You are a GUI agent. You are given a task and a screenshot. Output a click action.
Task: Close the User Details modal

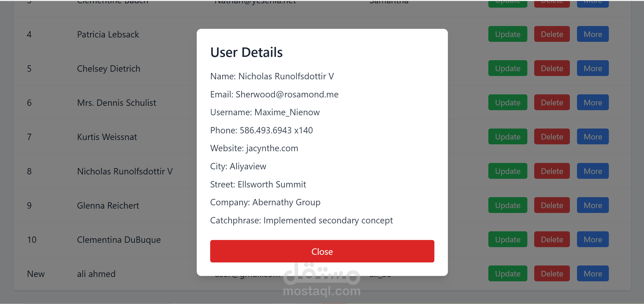pos(322,251)
